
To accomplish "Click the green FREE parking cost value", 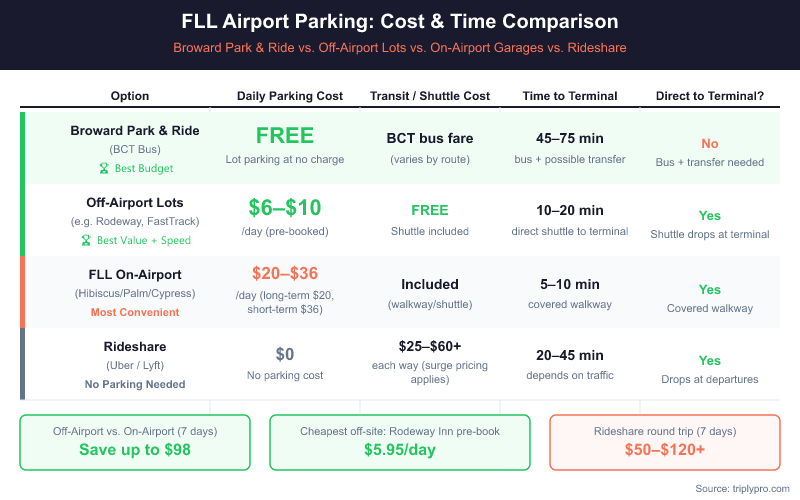I will pos(285,136).
